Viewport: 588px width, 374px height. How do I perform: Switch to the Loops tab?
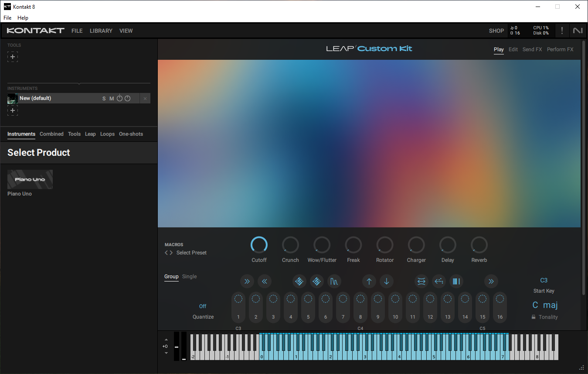coord(107,134)
